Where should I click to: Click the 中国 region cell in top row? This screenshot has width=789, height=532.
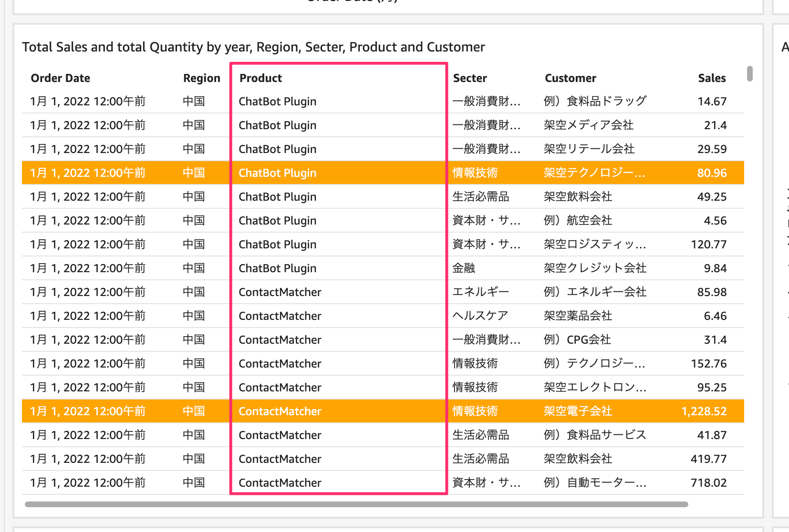[x=194, y=101]
